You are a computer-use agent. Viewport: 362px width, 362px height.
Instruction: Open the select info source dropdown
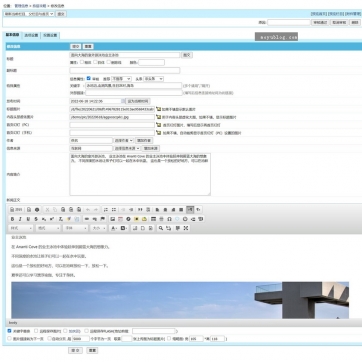(x=127, y=148)
